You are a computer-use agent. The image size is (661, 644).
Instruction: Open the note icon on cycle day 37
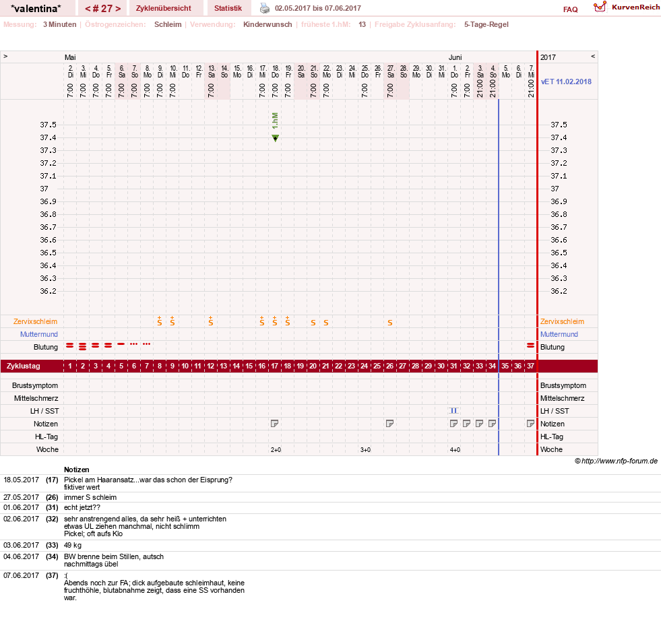(x=530, y=424)
